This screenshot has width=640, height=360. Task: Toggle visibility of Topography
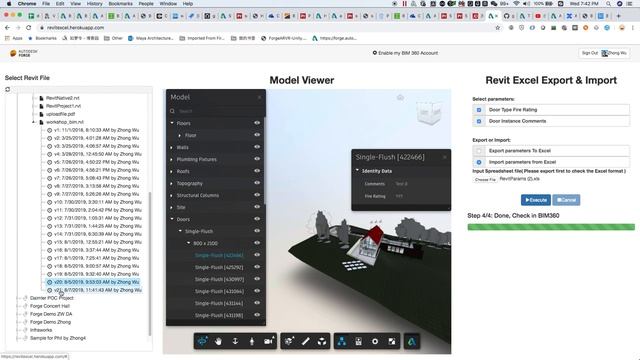coord(257,182)
